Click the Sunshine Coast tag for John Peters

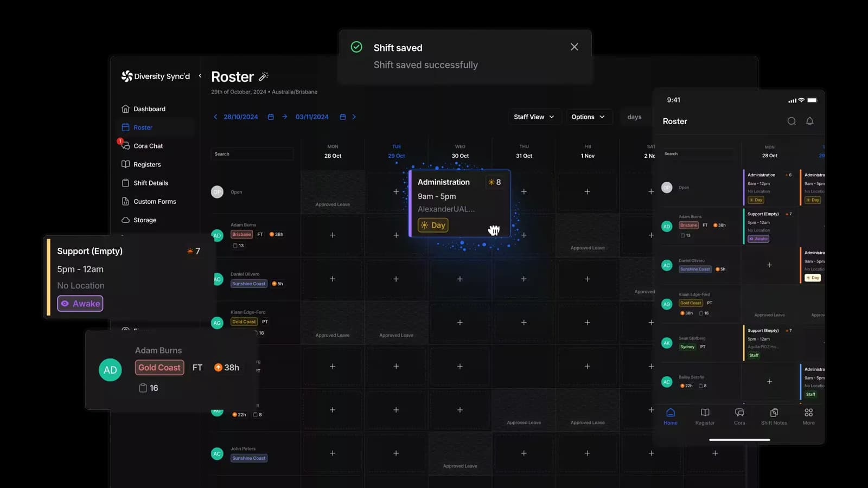point(249,458)
